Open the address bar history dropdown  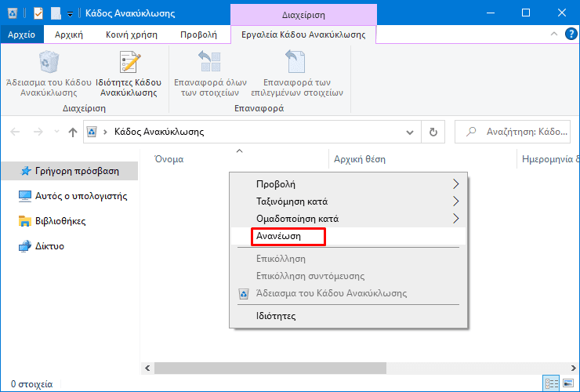[x=410, y=132]
